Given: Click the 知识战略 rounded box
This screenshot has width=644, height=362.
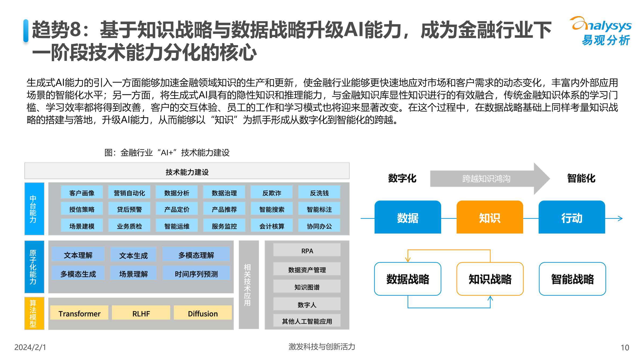Looking at the screenshot, I should pos(490,279).
